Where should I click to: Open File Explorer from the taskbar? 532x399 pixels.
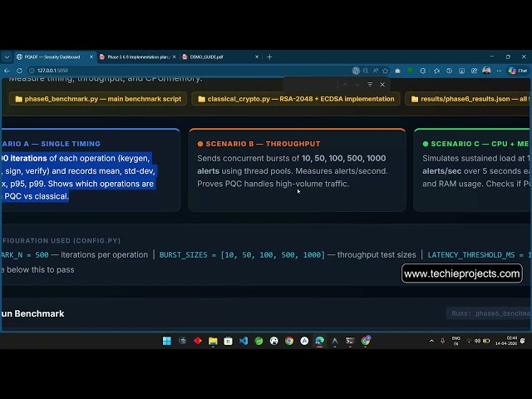pyautogui.click(x=213, y=341)
